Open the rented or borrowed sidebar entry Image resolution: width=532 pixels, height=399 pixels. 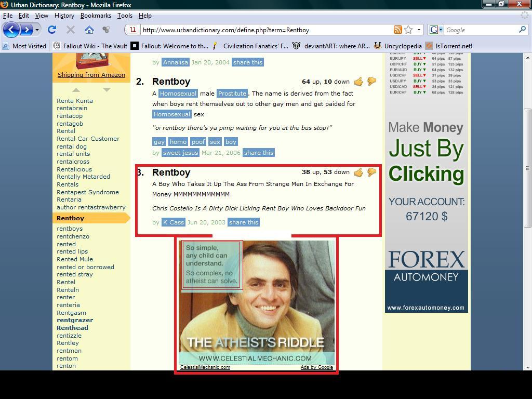click(86, 267)
